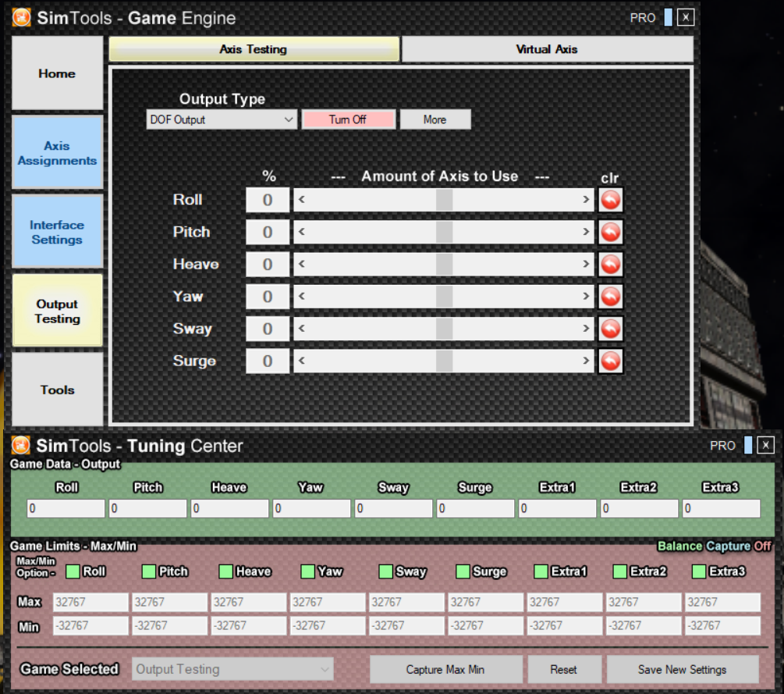Click the Pitch axis slider handle
The height and width of the screenshot is (694, 784).
pyautogui.click(x=444, y=232)
